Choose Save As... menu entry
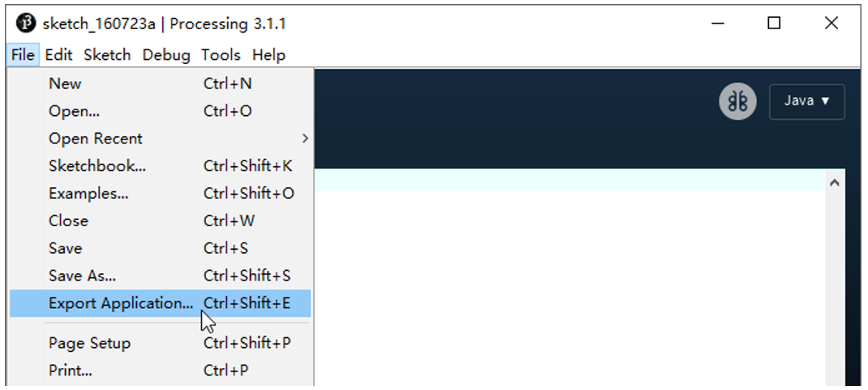The image size is (868, 390). tap(160, 276)
